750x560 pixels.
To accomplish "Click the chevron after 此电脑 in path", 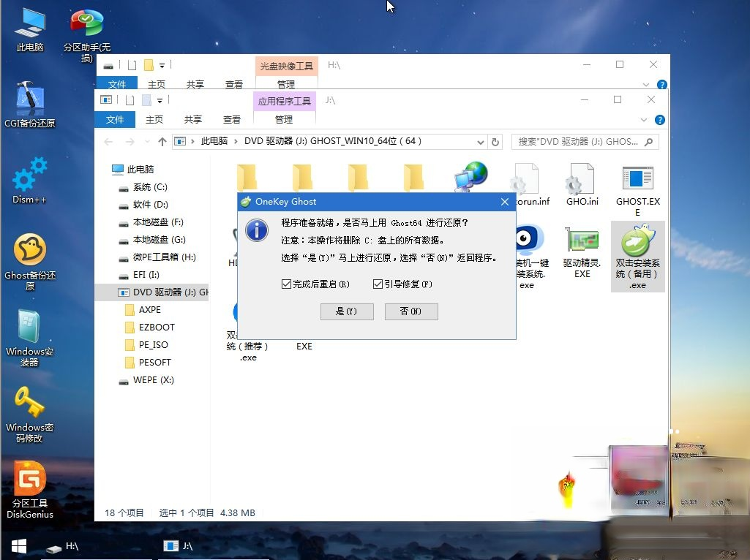I will (236, 141).
